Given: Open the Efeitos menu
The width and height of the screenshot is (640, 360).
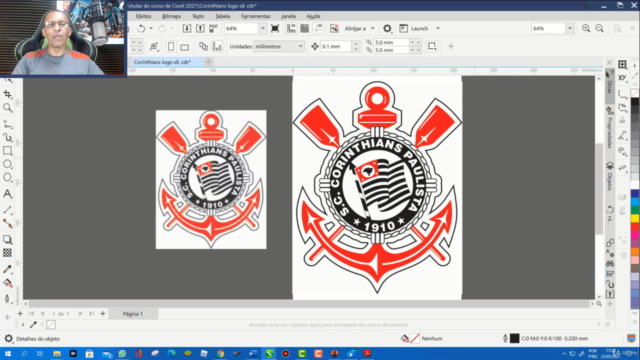Looking at the screenshot, I should [x=143, y=16].
